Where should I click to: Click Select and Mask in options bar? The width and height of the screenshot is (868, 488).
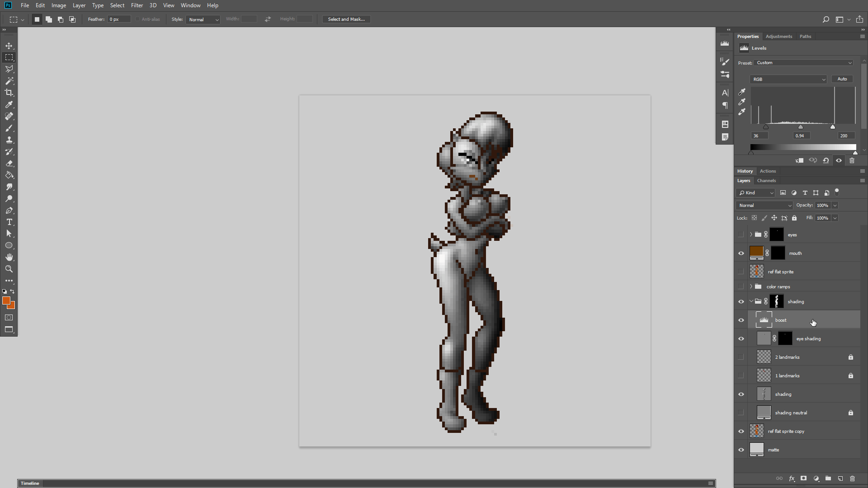pyautogui.click(x=346, y=19)
